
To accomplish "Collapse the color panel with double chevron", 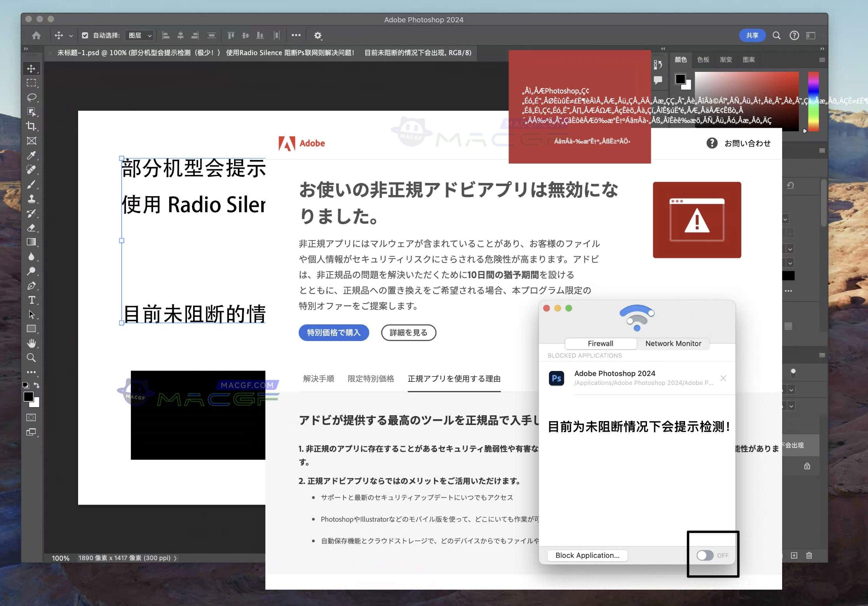I will click(x=663, y=49).
